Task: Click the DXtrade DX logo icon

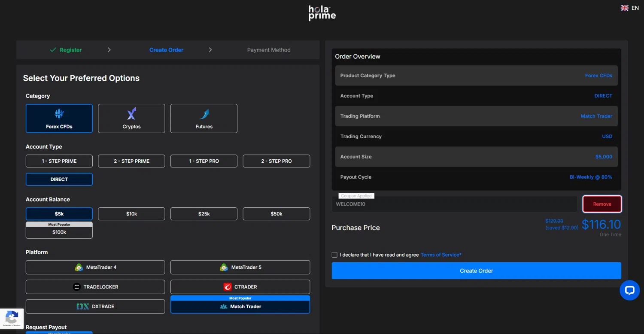Action: point(83,307)
